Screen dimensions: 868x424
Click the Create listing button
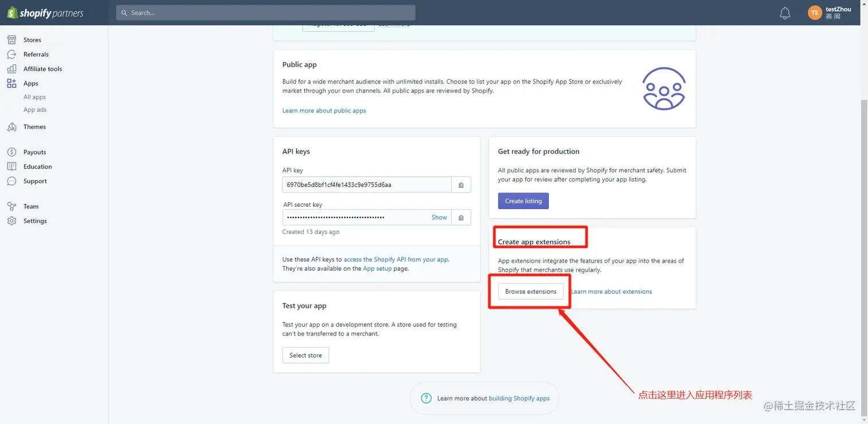pyautogui.click(x=523, y=201)
